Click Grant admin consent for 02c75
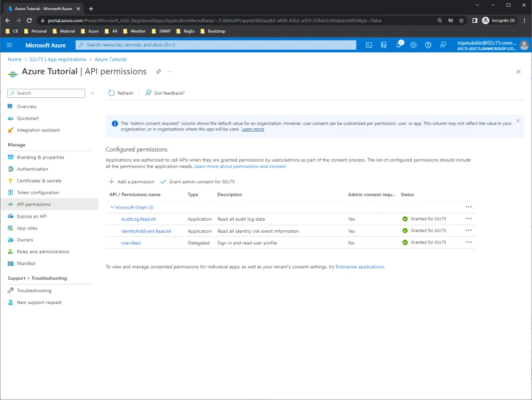532x400 pixels. (x=197, y=182)
